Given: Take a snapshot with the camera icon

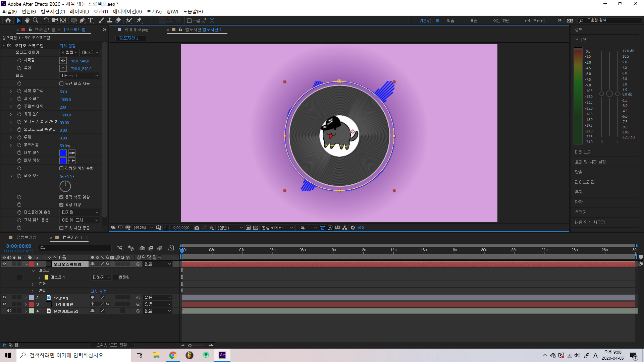Looking at the screenshot, I should point(197,228).
